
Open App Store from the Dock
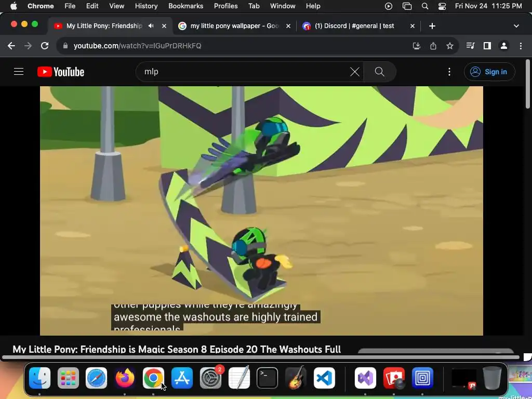pyautogui.click(x=182, y=378)
